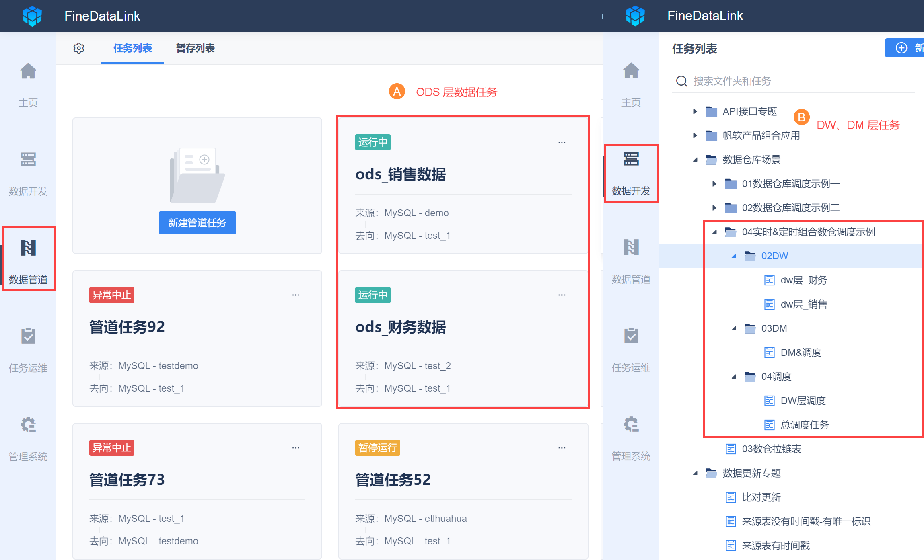
Task: Click the 新建管道任务 button
Action: 197,223
